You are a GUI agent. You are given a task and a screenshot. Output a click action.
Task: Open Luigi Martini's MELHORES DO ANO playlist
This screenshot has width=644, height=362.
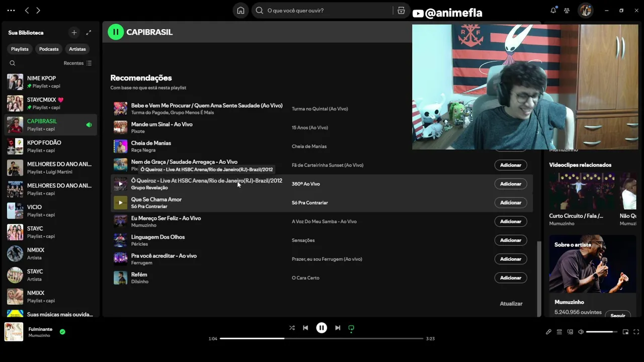tap(50, 168)
